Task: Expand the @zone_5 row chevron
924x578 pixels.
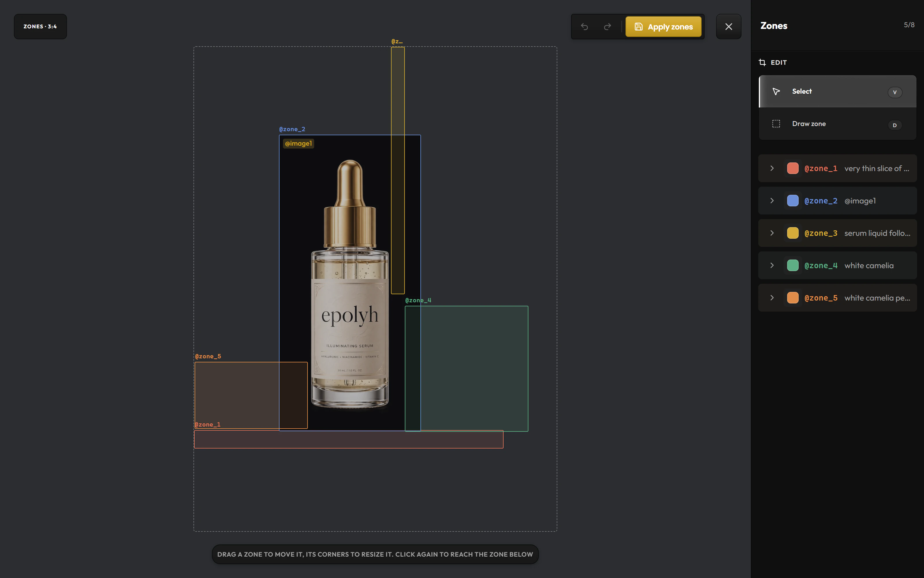Action: (772, 298)
